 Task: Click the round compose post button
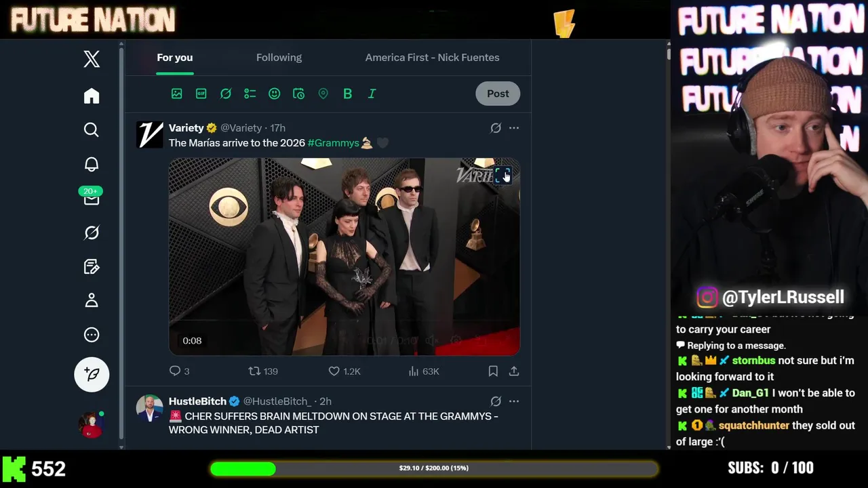coord(92,374)
